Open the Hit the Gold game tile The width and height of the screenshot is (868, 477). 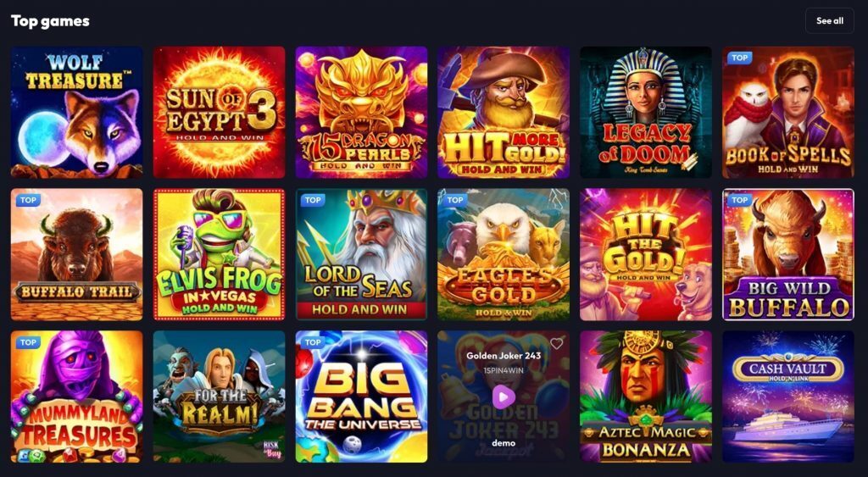(646, 254)
